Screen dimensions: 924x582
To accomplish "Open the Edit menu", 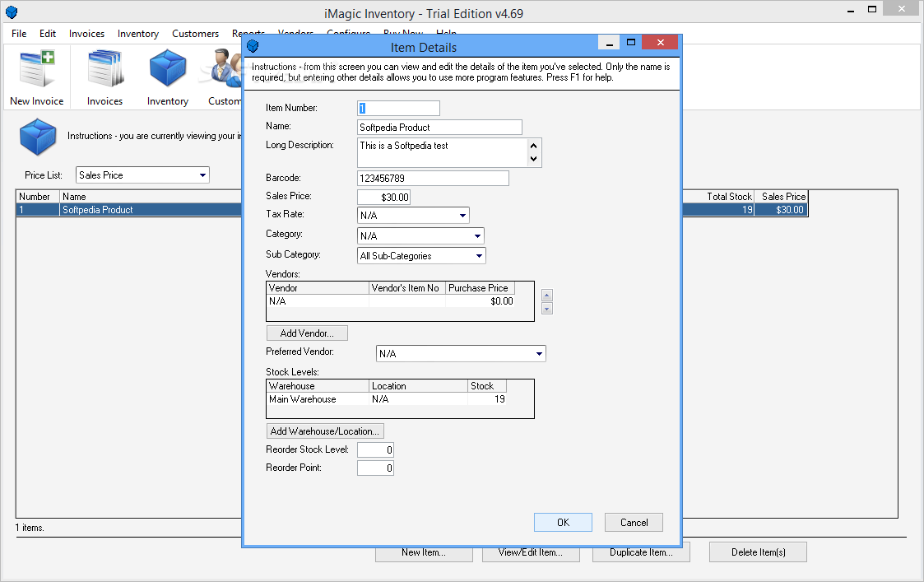I will coord(48,34).
